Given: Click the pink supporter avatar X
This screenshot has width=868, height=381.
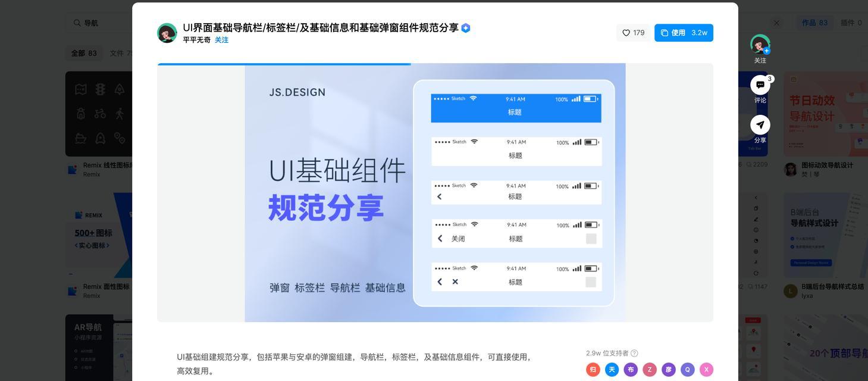Looking at the screenshot, I should [x=706, y=370].
